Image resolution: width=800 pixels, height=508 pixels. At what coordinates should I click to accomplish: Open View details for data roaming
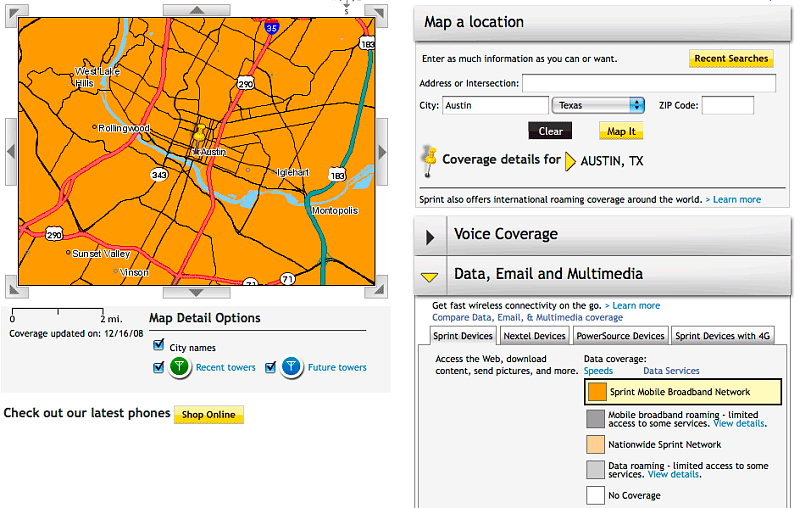coord(673,474)
